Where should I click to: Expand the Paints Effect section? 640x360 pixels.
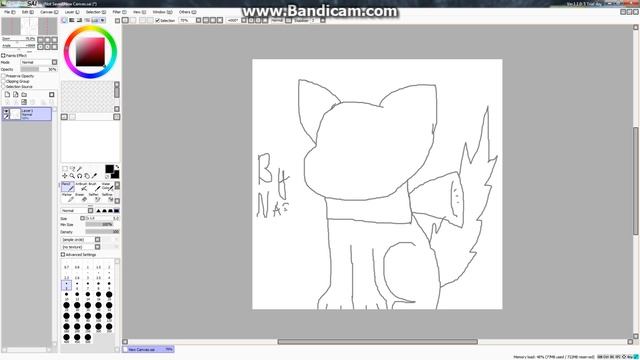(3, 56)
